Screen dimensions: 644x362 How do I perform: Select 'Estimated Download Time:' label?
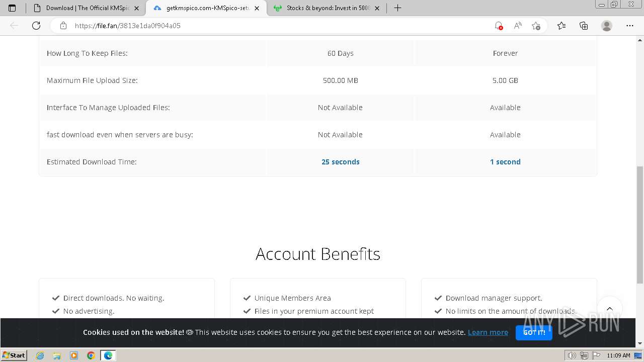coord(92,162)
